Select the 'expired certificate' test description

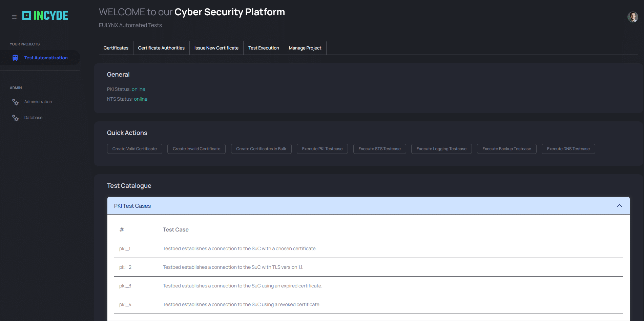click(243, 286)
